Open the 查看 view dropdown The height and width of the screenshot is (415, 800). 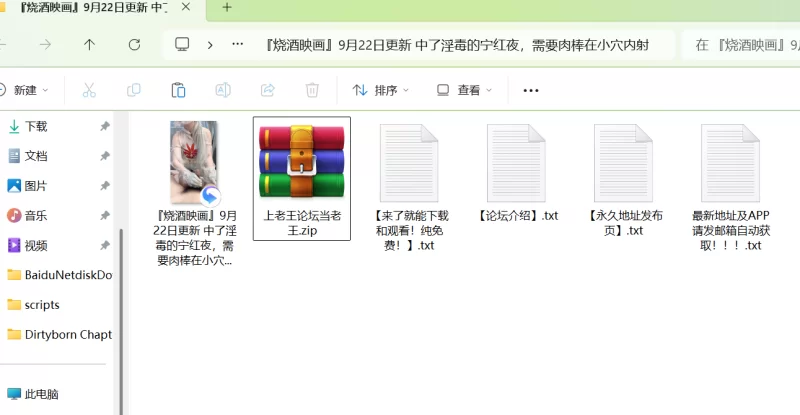(x=464, y=90)
